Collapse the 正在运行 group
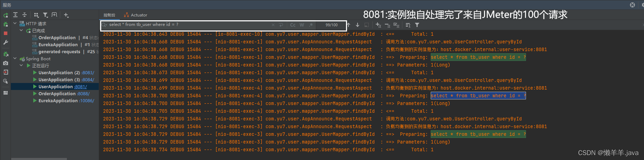 (21, 65)
